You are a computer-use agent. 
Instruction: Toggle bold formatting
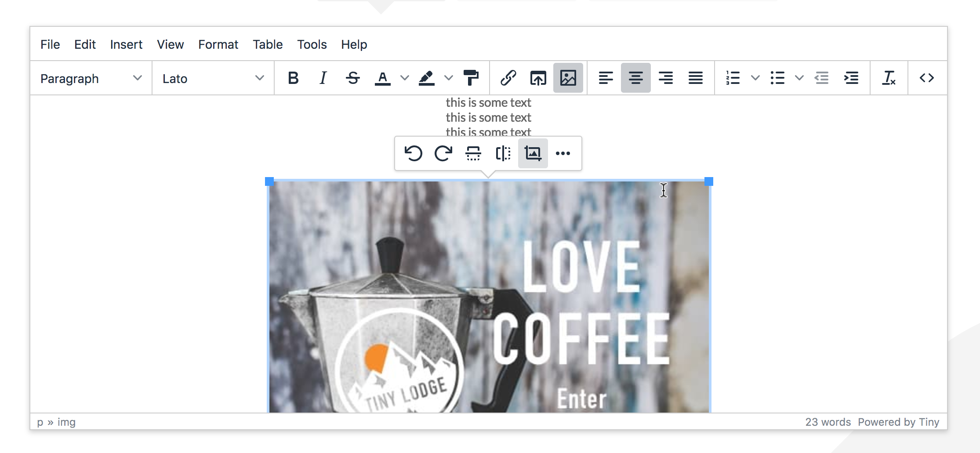[x=293, y=78]
